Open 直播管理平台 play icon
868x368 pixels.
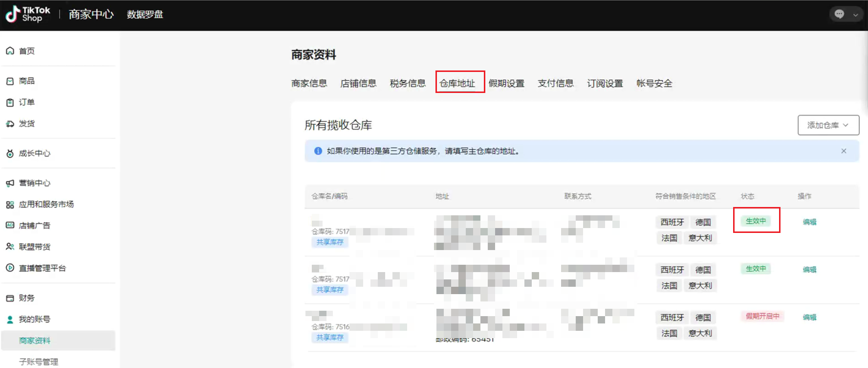coord(10,268)
